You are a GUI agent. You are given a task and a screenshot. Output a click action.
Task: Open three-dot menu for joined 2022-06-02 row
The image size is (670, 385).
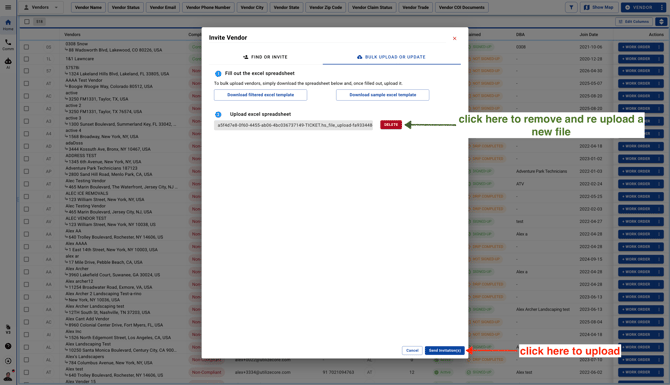[659, 372]
